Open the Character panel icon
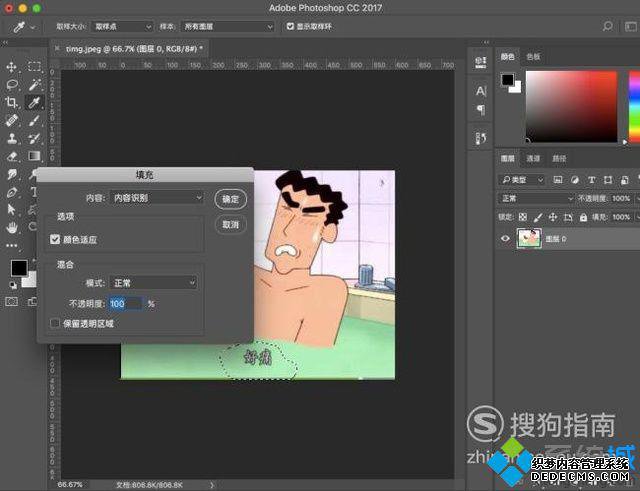 481,91
